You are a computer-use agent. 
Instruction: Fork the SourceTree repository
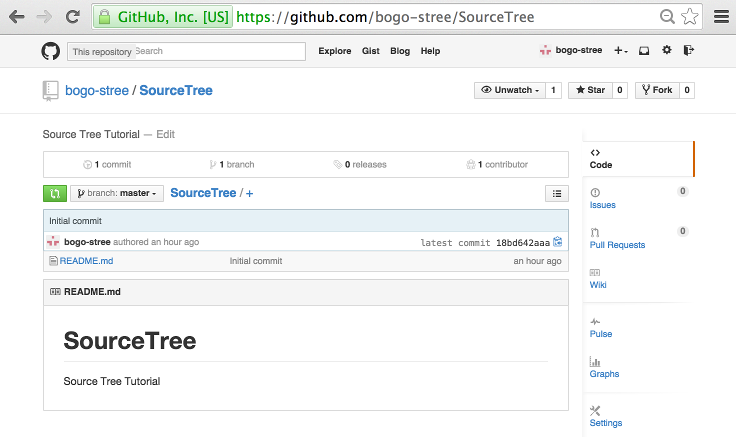pyautogui.click(x=657, y=90)
